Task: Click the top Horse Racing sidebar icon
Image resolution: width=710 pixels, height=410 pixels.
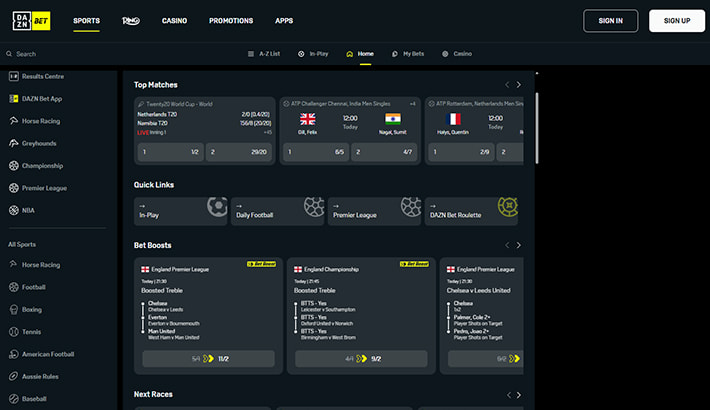Action: coord(14,121)
